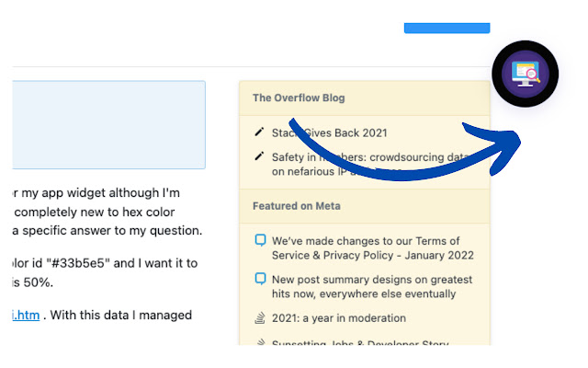The width and height of the screenshot is (588, 368).
Task: Open Safety in numbers crowdsourcing article
Action: pos(367,157)
